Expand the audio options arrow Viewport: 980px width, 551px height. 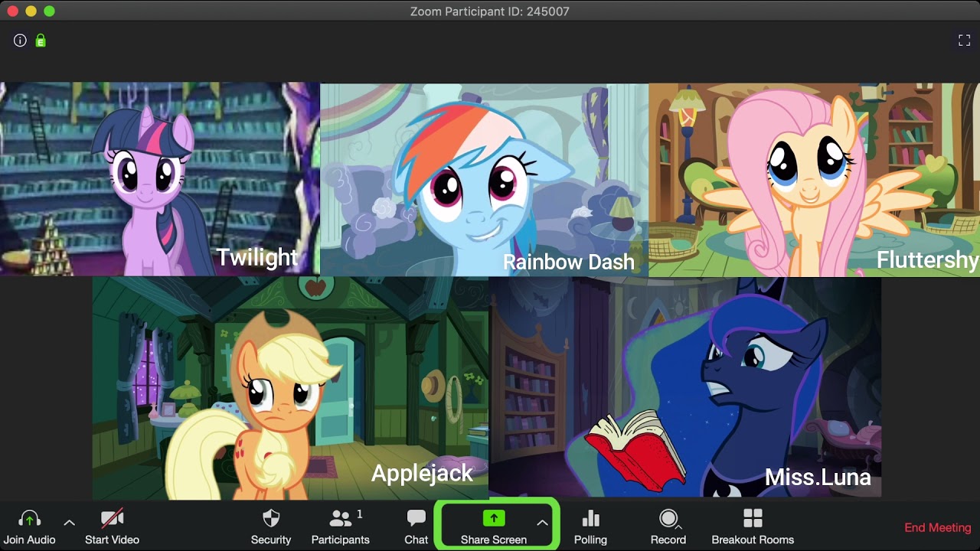coord(69,523)
